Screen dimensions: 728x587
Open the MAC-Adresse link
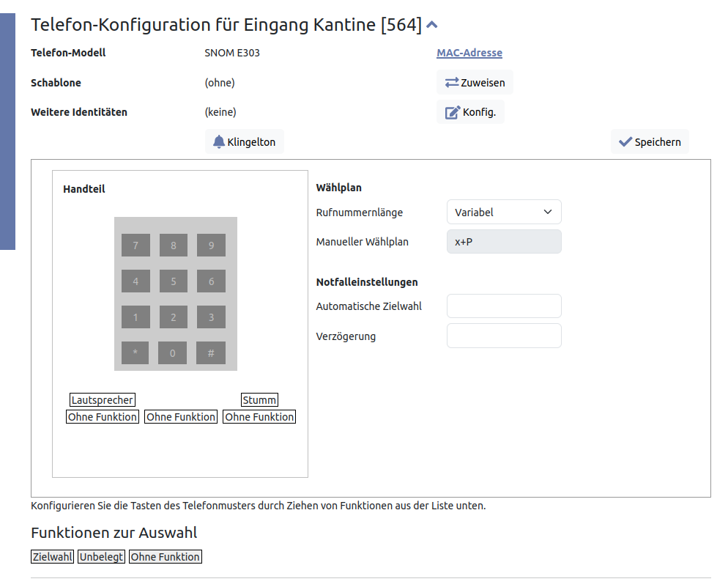[469, 53]
